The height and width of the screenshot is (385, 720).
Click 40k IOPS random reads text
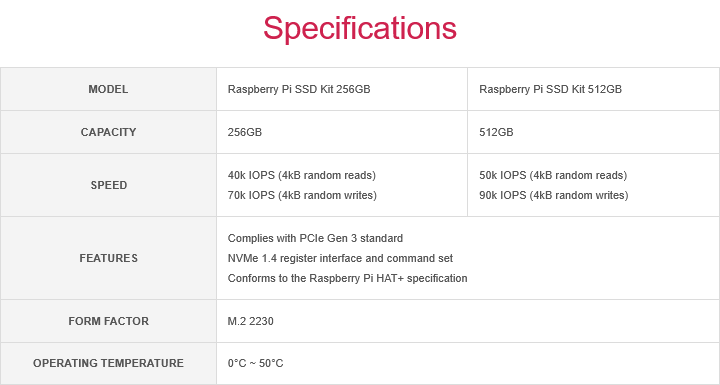click(302, 176)
